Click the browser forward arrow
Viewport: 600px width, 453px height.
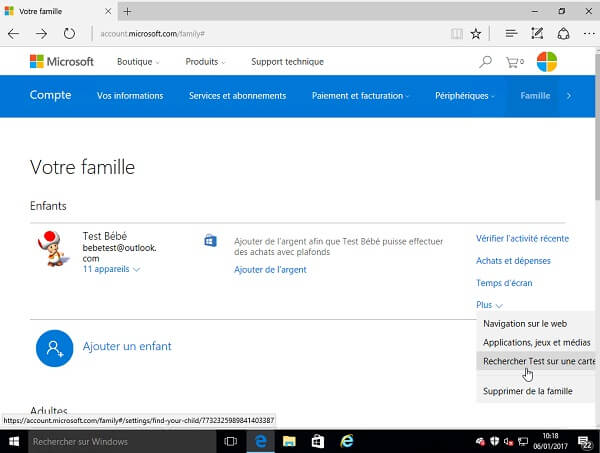point(41,34)
